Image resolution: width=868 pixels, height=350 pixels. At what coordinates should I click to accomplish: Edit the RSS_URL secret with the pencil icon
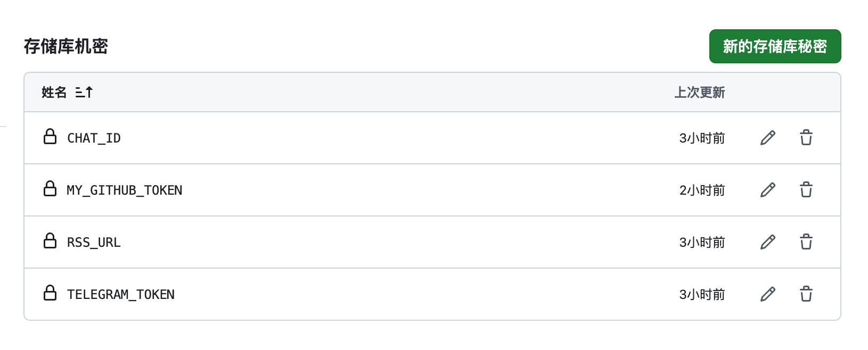[x=767, y=242]
